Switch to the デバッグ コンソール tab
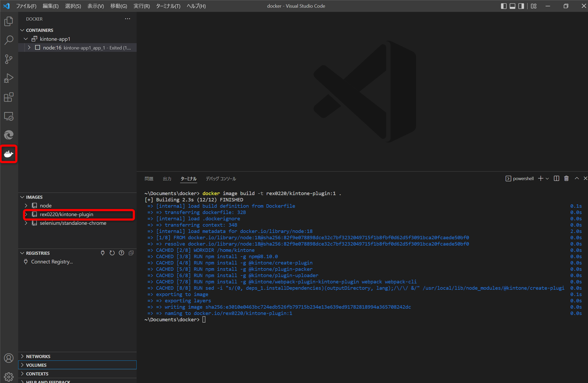The height and width of the screenshot is (383, 588). pyautogui.click(x=221, y=179)
